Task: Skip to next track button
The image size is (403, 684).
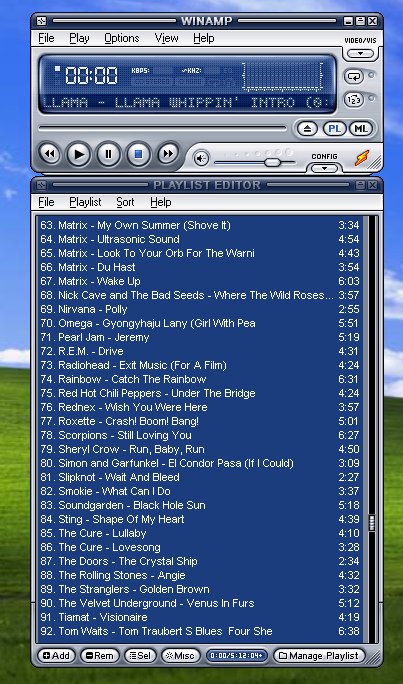Action: 168,154
